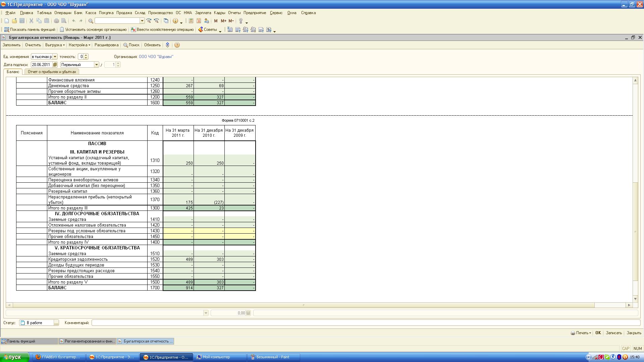
Task: Open the Операции menu
Action: point(63,13)
